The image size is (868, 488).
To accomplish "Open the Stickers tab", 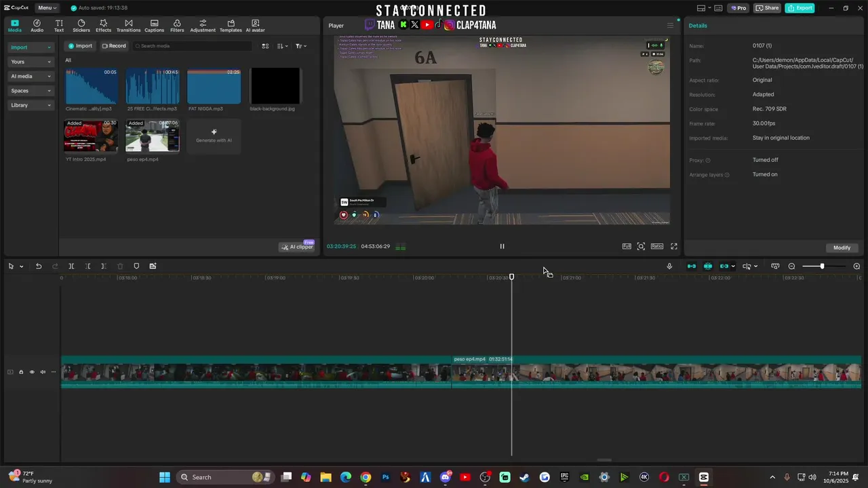I will [x=81, y=26].
